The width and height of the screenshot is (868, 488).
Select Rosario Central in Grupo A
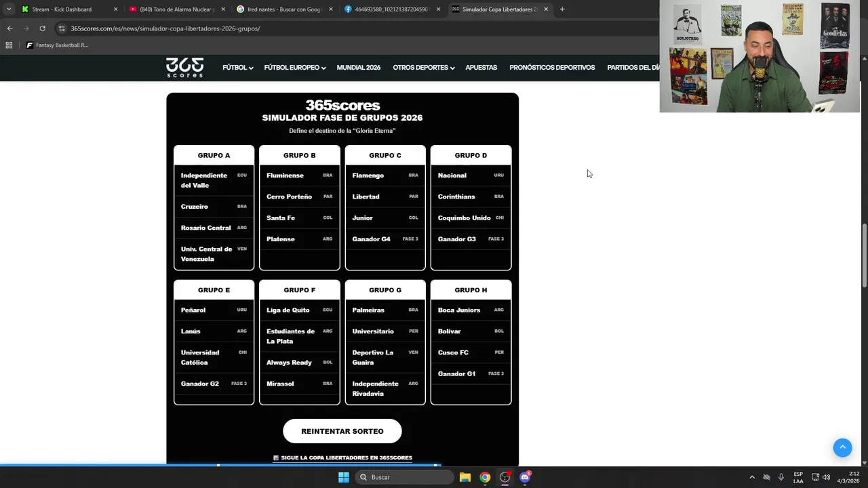coord(214,228)
